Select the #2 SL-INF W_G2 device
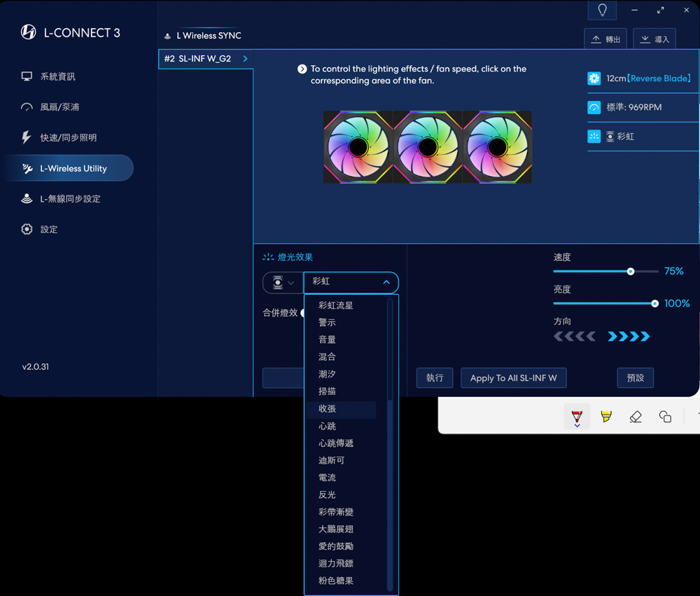This screenshot has width=700, height=596. [206, 59]
